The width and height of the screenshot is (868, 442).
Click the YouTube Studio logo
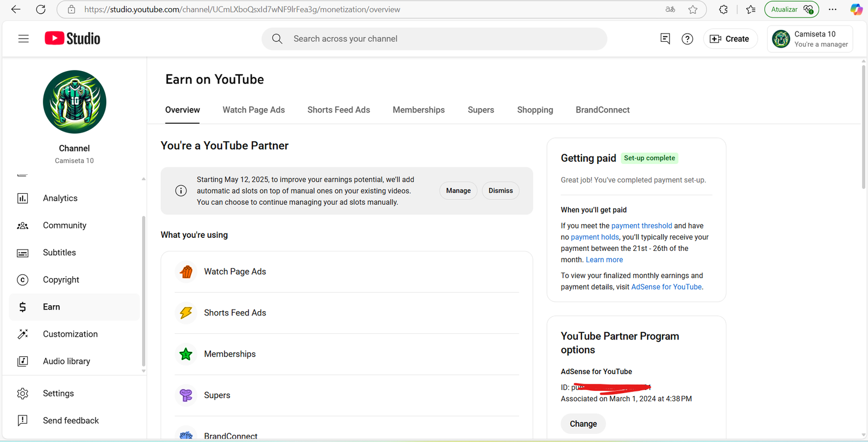[x=72, y=39]
